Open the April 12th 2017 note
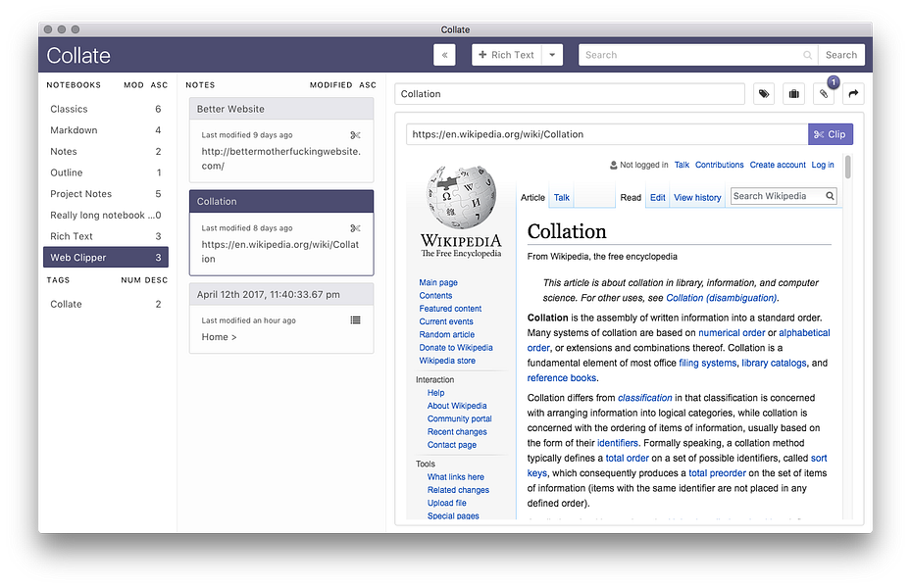 coord(281,318)
